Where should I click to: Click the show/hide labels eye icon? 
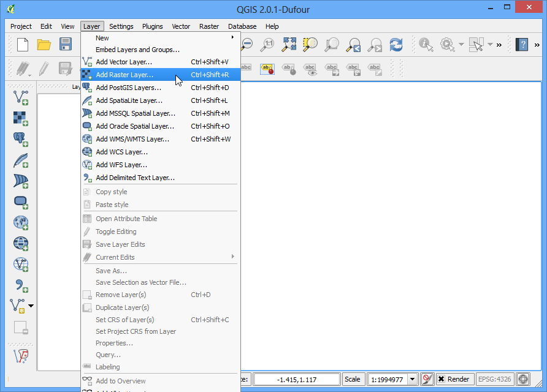pyautogui.click(x=310, y=69)
